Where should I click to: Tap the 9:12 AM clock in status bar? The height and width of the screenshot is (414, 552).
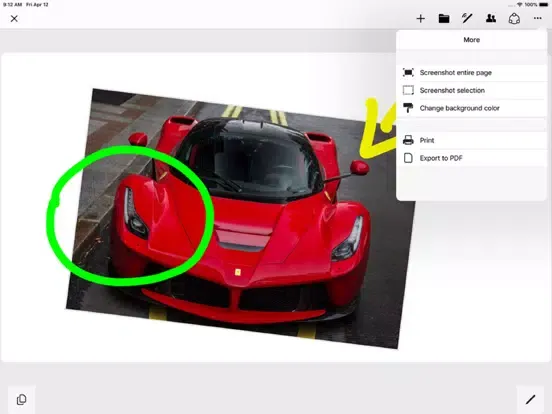point(13,5)
